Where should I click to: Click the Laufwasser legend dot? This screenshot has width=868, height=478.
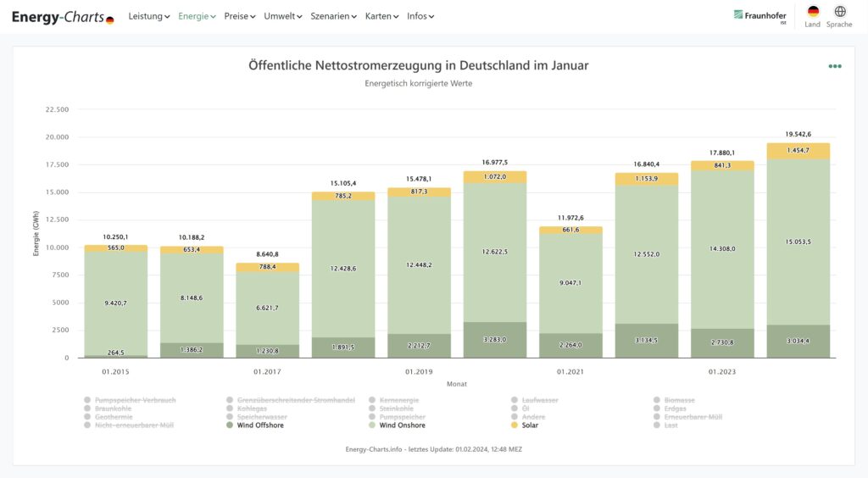tap(515, 400)
